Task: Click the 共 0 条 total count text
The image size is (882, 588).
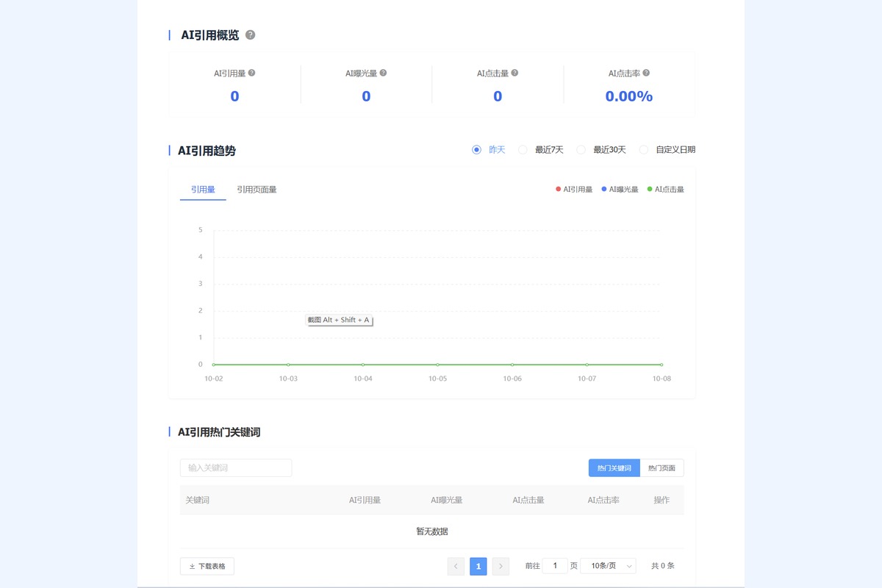Action: (663, 566)
